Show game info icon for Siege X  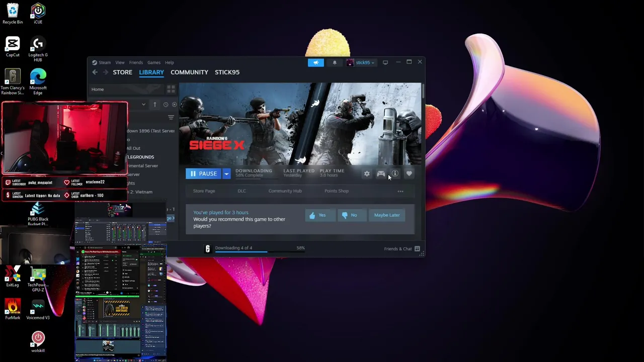(x=395, y=173)
